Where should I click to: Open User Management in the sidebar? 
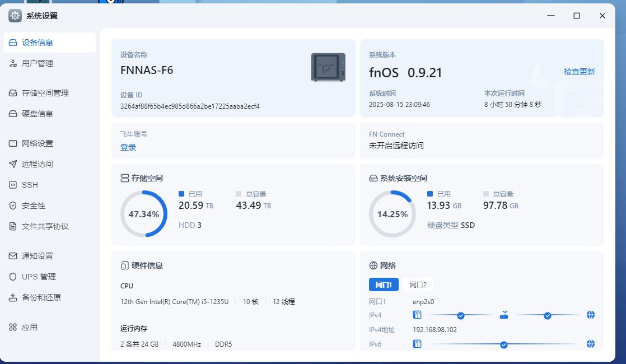pos(38,63)
